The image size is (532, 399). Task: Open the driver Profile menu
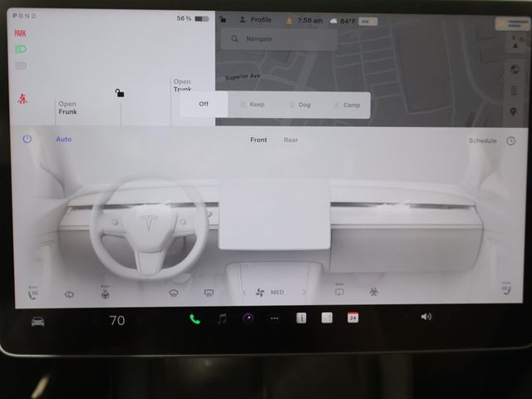coord(256,20)
